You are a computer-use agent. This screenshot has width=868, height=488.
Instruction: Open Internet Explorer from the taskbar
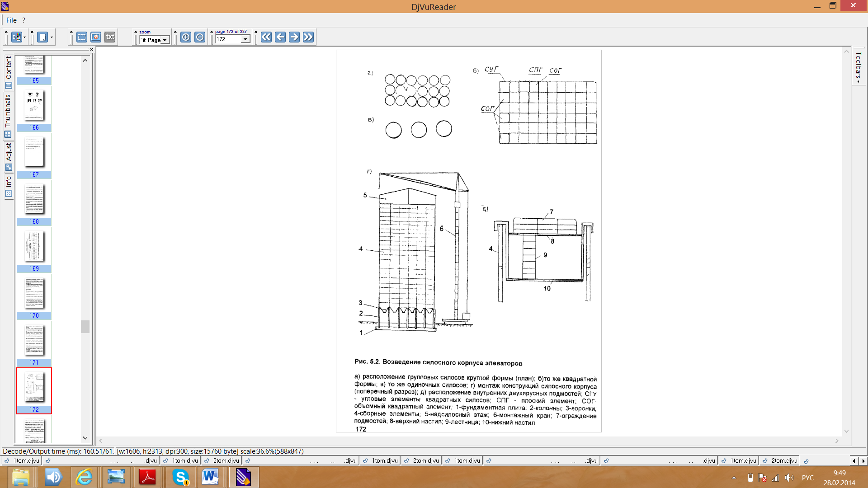pos(84,477)
